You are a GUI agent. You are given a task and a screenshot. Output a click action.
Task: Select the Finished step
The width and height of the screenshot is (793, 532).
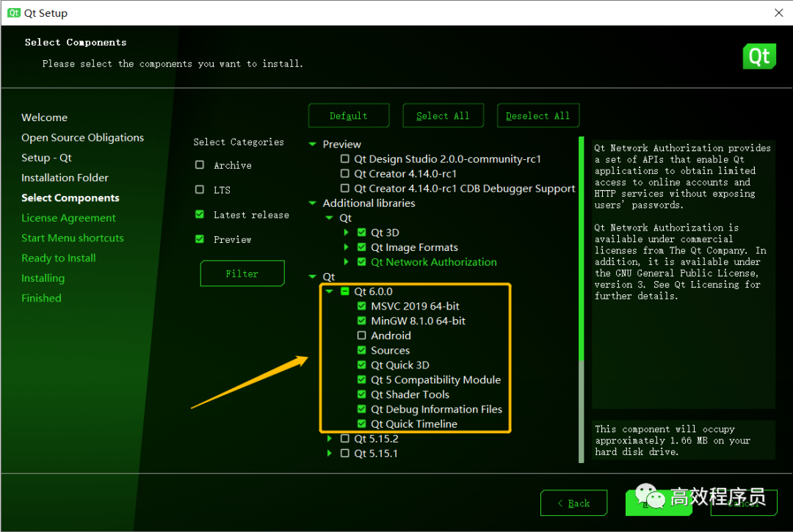point(41,298)
